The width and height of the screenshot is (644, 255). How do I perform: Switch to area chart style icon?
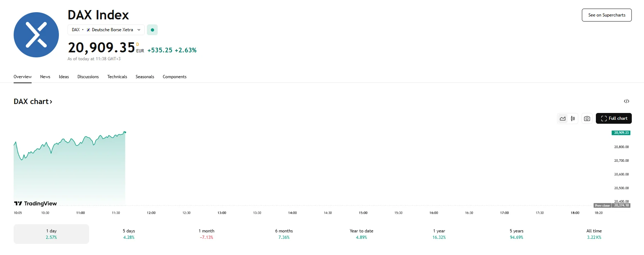coord(562,118)
